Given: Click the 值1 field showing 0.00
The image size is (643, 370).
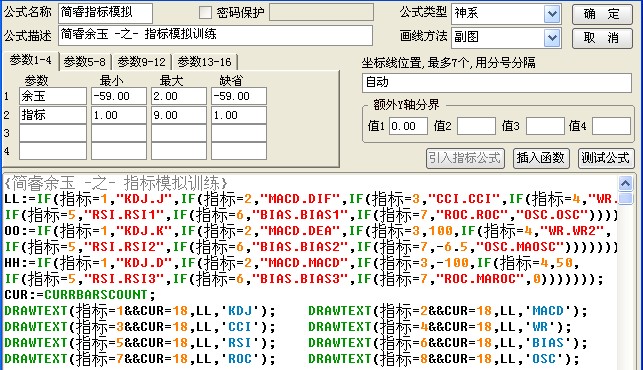Looking at the screenshot, I should pyautogui.click(x=408, y=126).
